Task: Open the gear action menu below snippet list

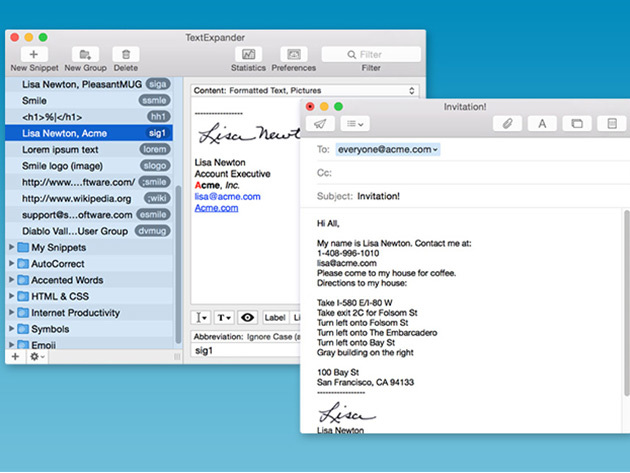Action: (36, 357)
